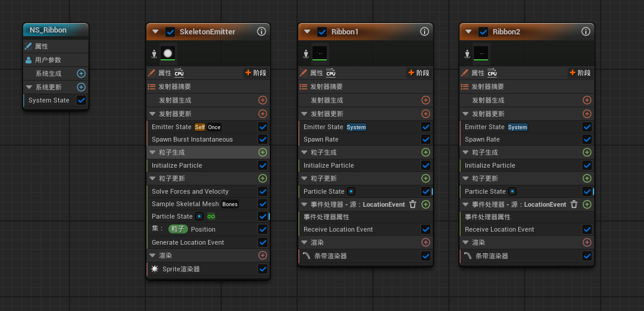The height and width of the screenshot is (311, 644).
Task: Click SkeletonEmitter 阶段 button
Action: tap(256, 73)
